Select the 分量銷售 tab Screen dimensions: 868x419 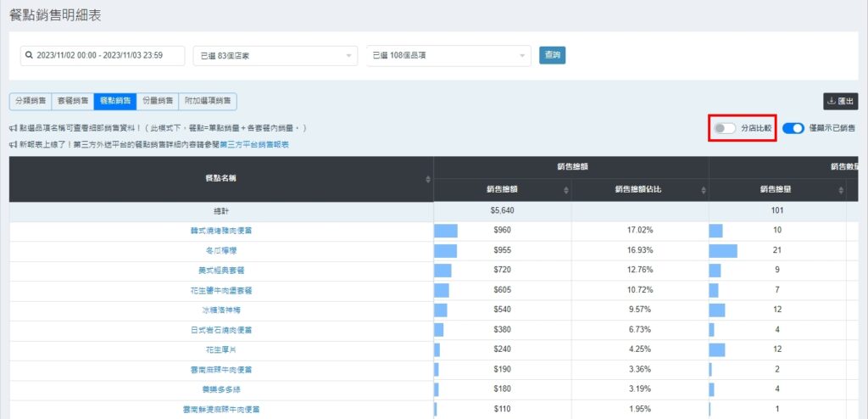[158, 101]
